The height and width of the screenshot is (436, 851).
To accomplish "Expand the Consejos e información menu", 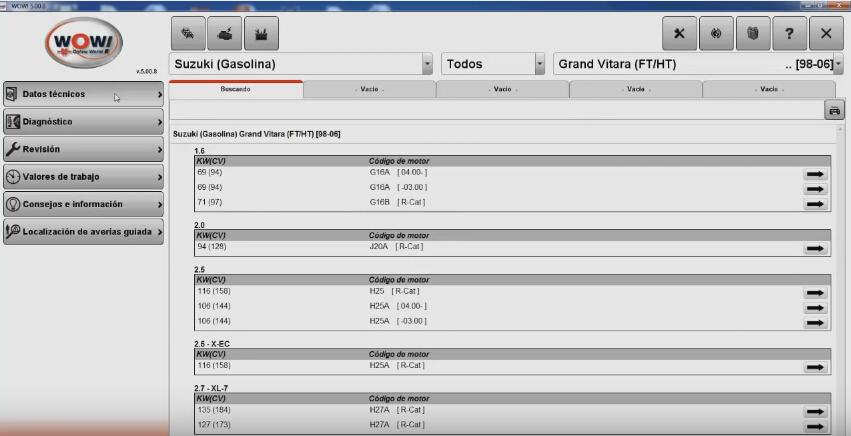I will [x=84, y=204].
